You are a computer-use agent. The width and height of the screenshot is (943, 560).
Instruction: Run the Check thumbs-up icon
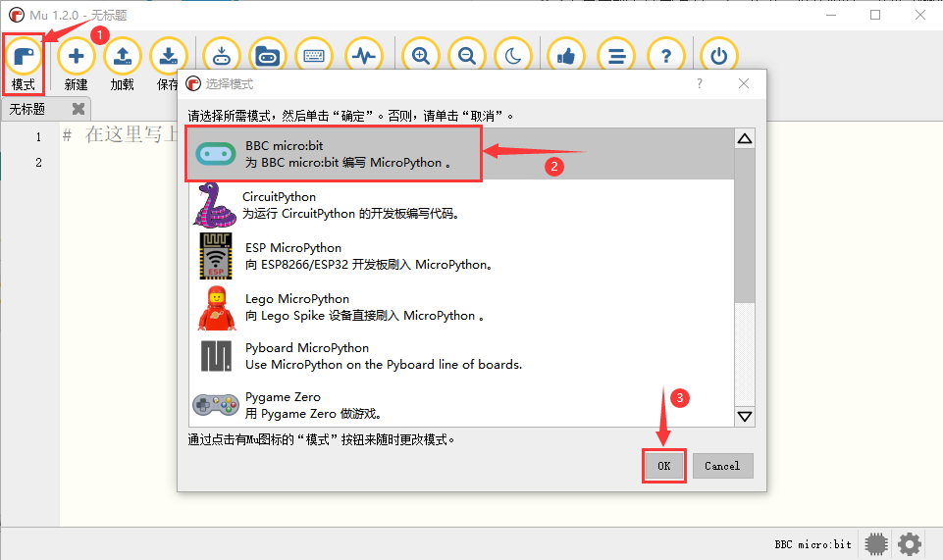point(566,56)
